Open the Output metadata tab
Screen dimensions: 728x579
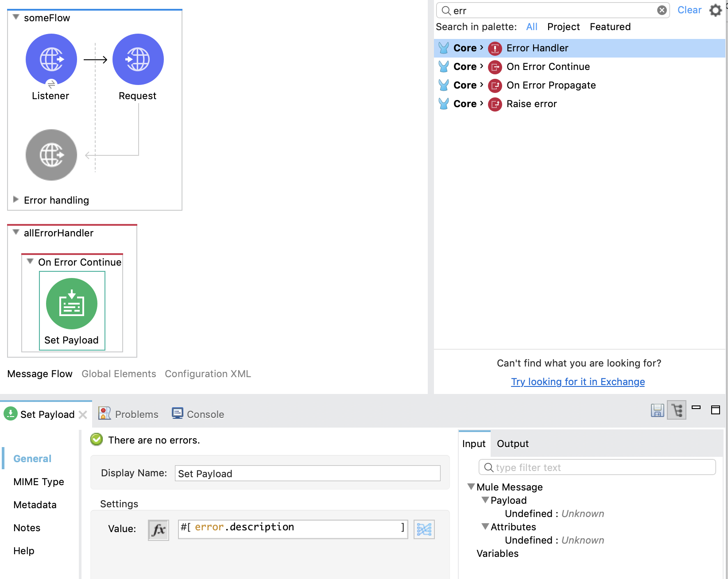pos(512,444)
